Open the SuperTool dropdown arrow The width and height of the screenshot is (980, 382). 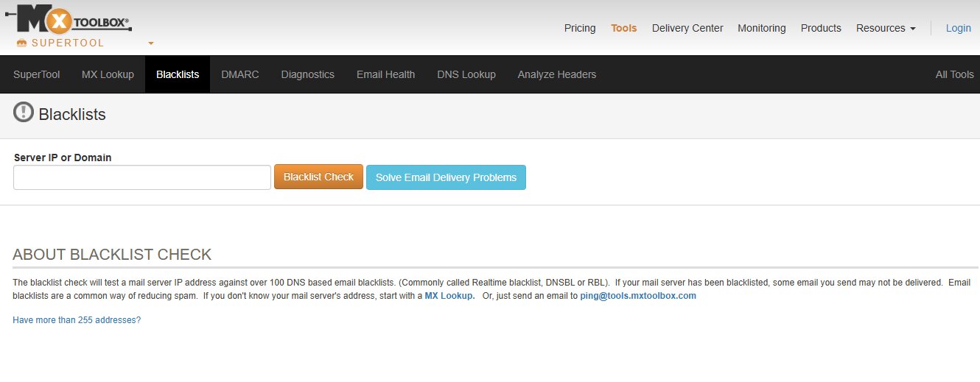tap(151, 43)
